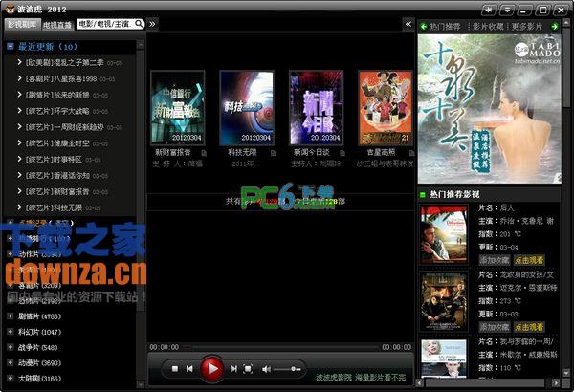Click 添加收藏 for the movie 后人
Viewport: 574px width, 392px height.
(495, 260)
